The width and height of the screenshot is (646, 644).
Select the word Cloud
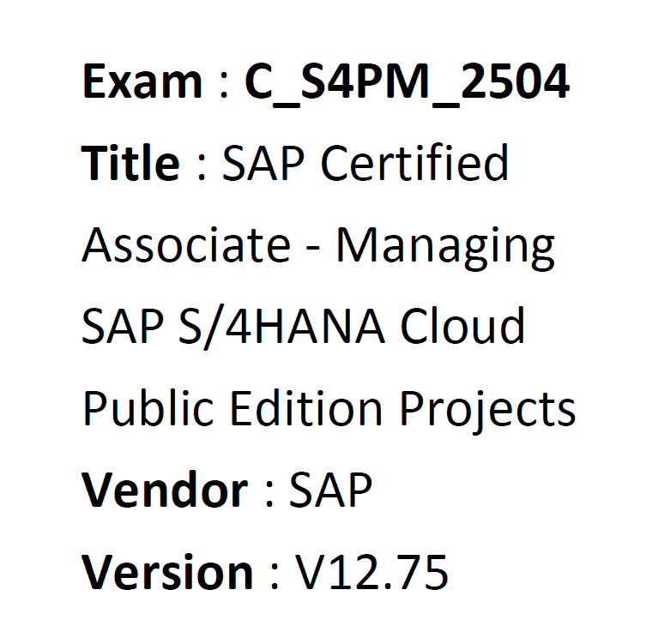pos(462,326)
